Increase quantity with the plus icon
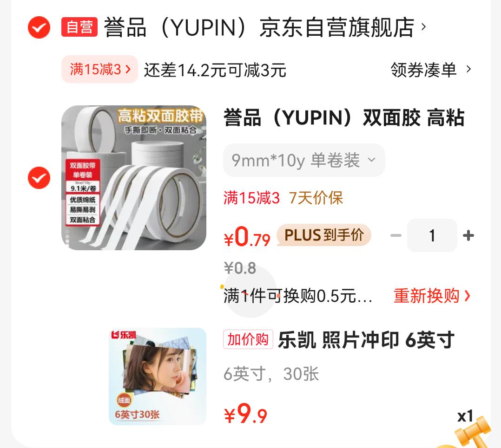The width and height of the screenshot is (501, 448). tap(468, 235)
